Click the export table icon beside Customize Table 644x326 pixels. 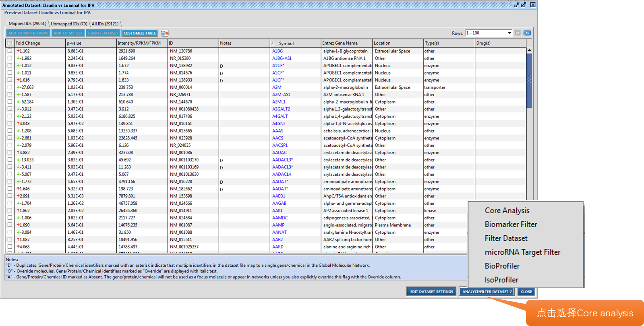pos(165,33)
